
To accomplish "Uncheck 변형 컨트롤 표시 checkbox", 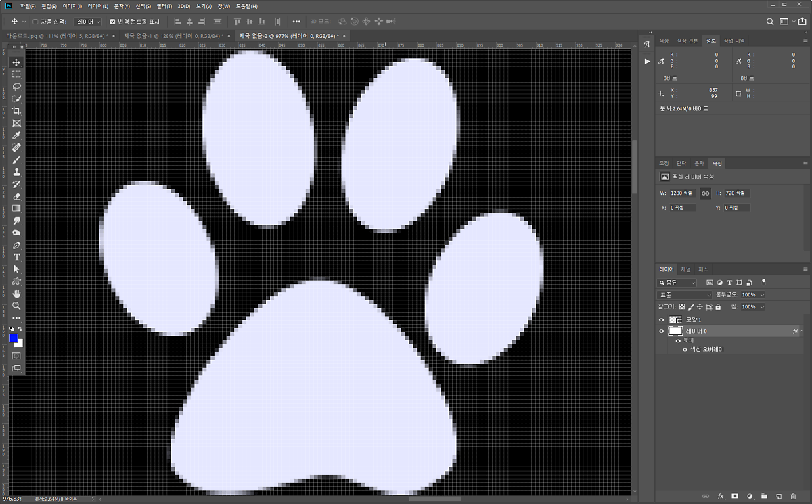I will click(x=113, y=22).
